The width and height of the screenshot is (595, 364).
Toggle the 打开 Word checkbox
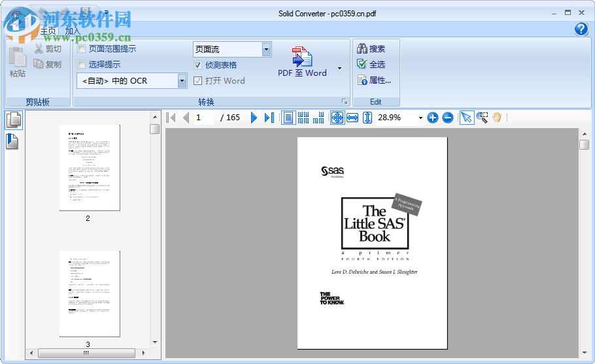click(x=197, y=80)
